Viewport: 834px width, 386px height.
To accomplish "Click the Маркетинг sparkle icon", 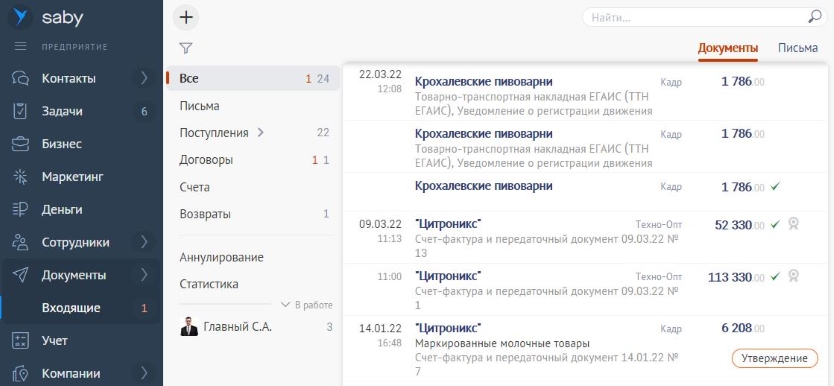I will coord(20,177).
